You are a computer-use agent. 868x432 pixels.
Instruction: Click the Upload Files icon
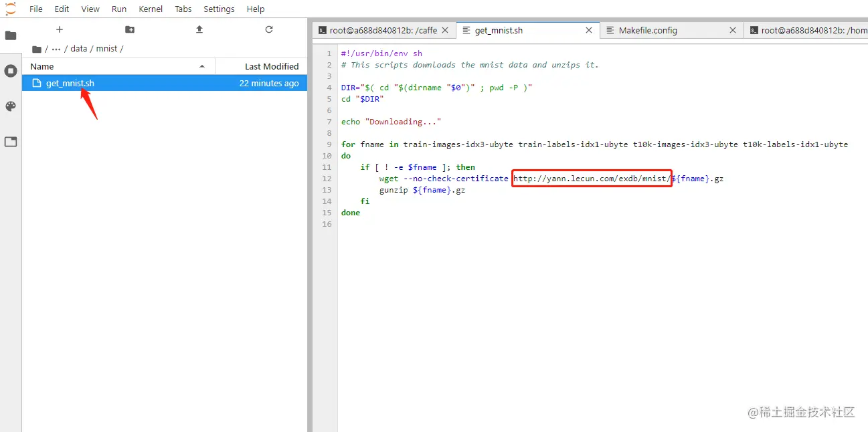tap(199, 29)
